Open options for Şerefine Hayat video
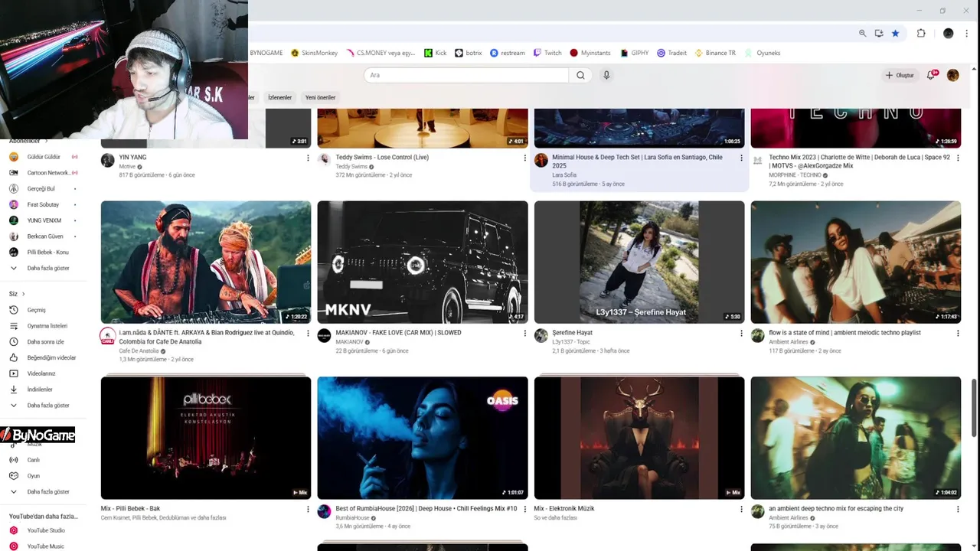Screen dimensions: 980x551 (741, 333)
